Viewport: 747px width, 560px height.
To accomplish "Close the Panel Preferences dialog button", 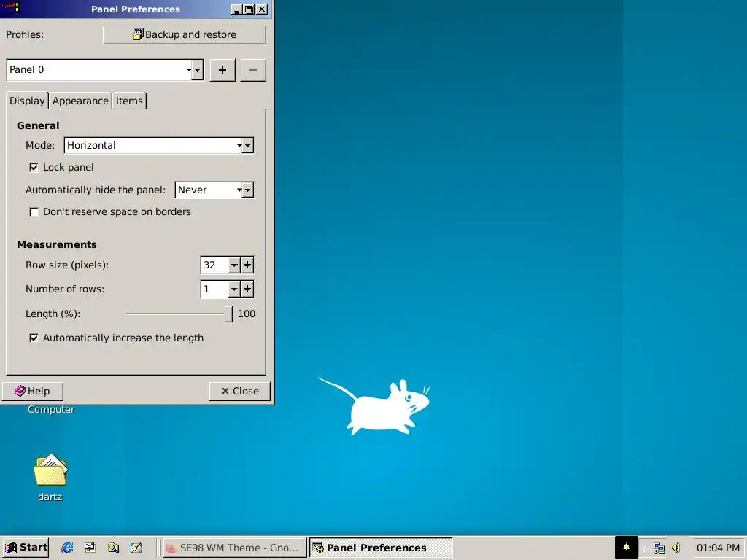I will point(239,391).
